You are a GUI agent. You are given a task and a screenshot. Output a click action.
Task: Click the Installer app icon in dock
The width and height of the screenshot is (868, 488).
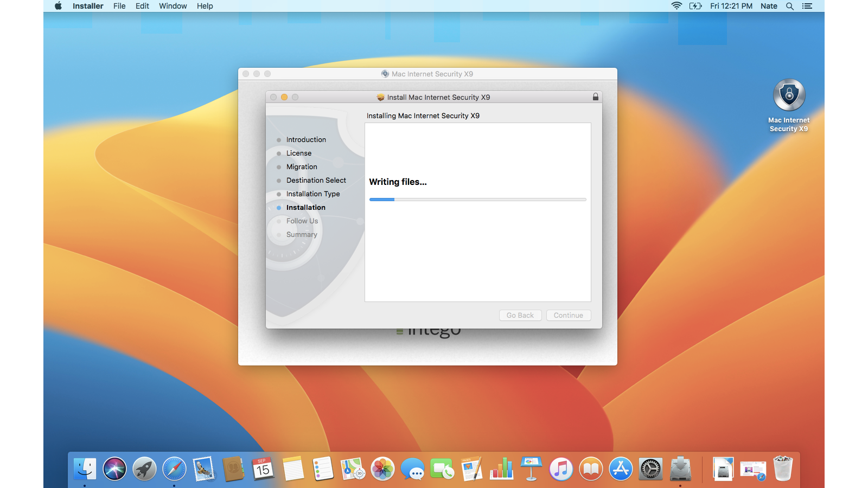coord(680,469)
